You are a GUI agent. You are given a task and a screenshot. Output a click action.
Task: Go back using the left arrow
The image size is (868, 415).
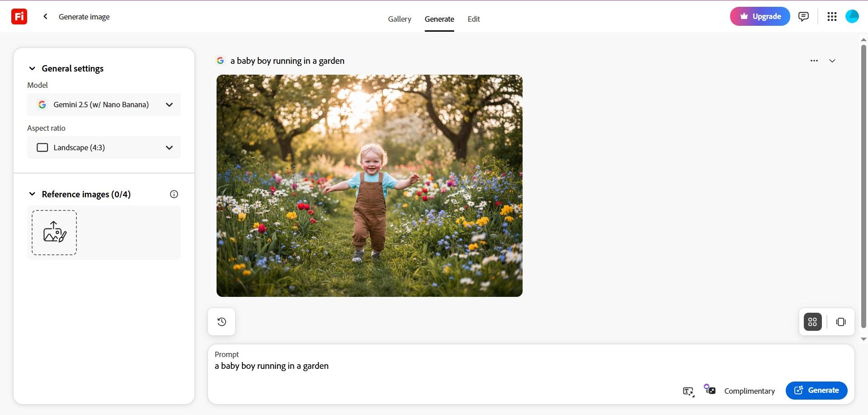(45, 17)
